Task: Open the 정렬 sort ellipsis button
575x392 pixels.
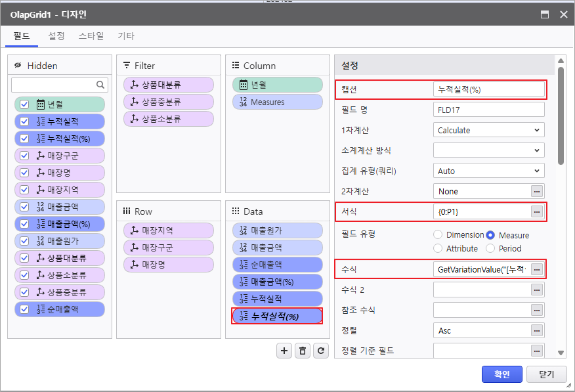Action: (x=537, y=330)
